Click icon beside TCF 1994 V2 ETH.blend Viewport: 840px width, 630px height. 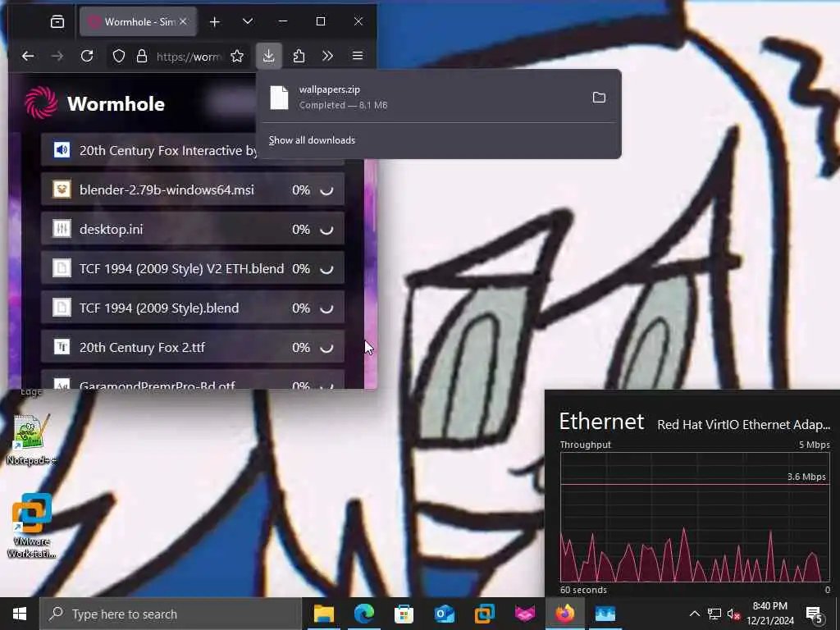62,268
